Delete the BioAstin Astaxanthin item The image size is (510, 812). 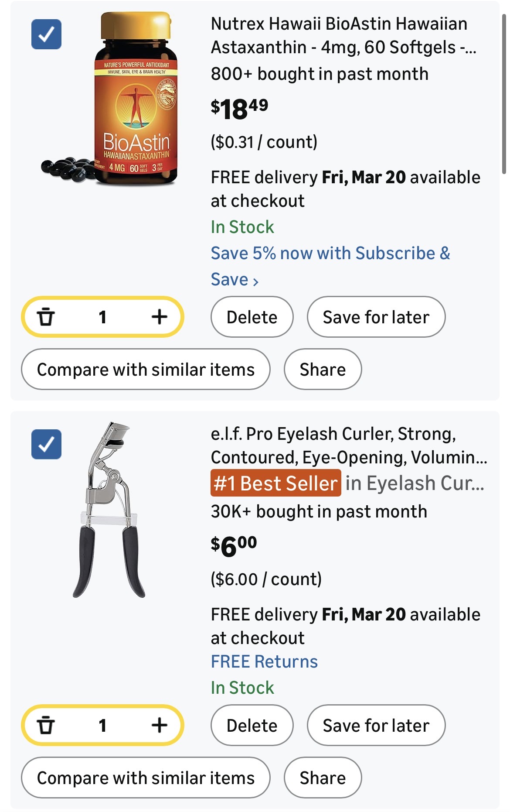coord(252,317)
